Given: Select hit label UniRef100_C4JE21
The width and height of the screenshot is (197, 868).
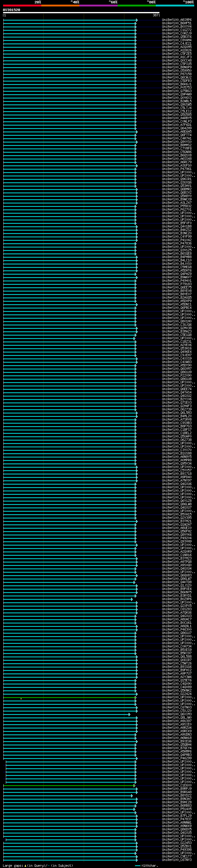Looking at the screenshot, I should (x=177, y=43).
